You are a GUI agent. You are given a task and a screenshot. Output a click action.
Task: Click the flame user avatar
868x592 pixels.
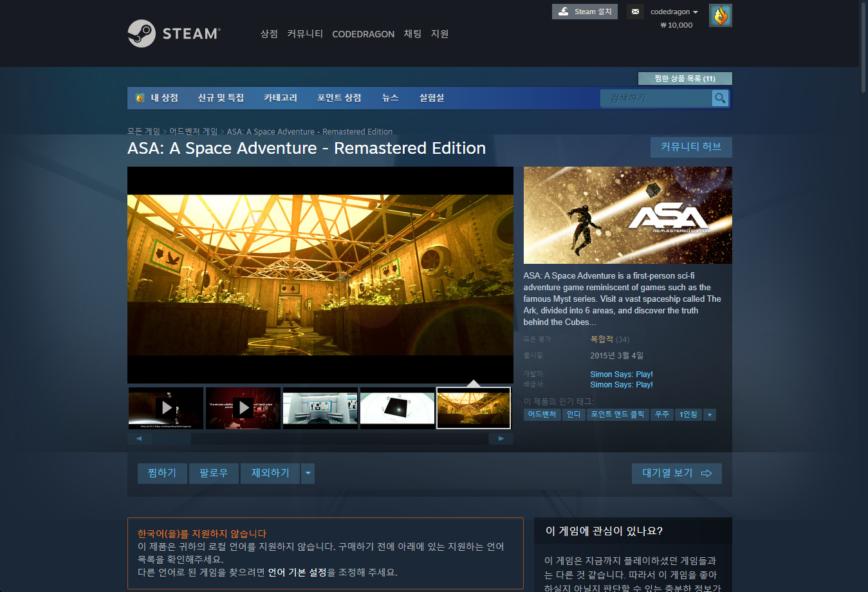tap(721, 15)
